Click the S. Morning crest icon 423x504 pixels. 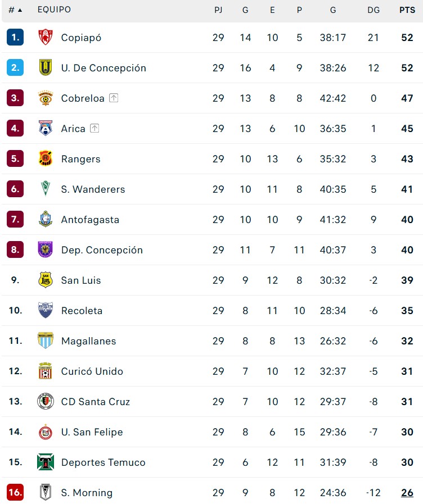point(45,493)
